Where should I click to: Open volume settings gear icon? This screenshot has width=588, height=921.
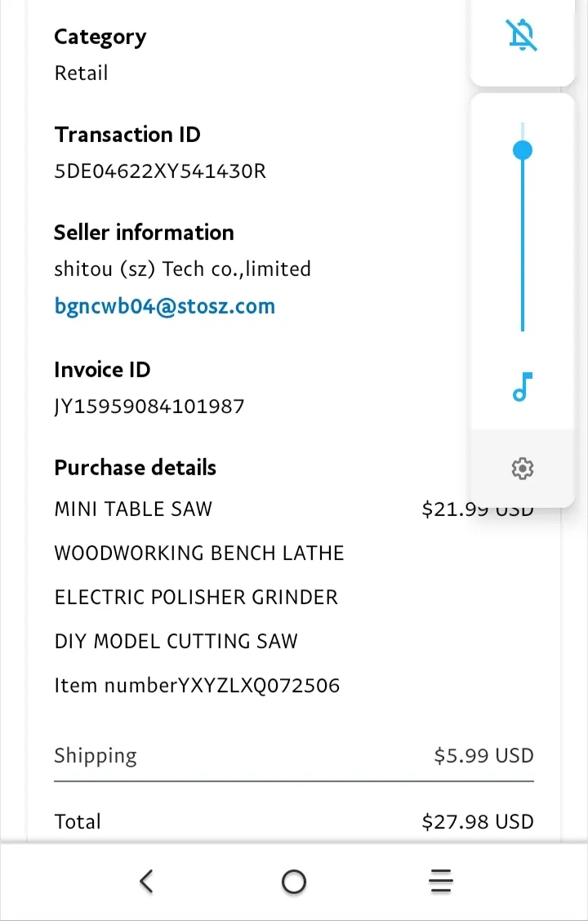click(x=522, y=469)
